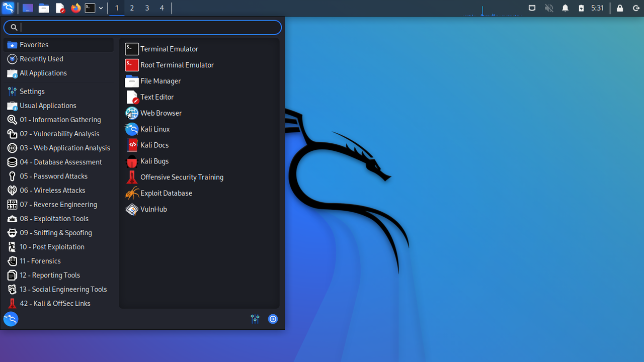Open Firefox from the taskbar
Screen dimensions: 644x362
[76, 8]
